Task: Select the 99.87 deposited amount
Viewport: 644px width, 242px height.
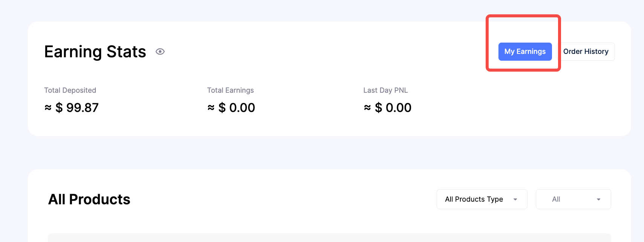Action: click(82, 108)
